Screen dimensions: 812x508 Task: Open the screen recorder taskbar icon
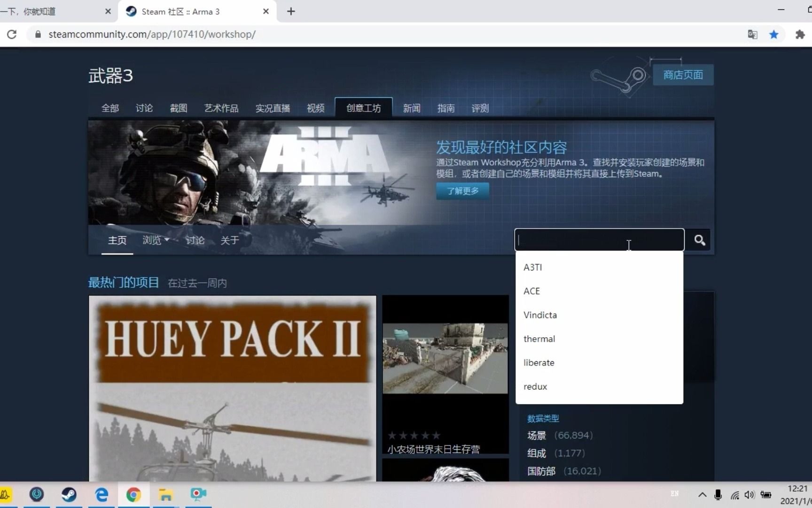pyautogui.click(x=198, y=494)
